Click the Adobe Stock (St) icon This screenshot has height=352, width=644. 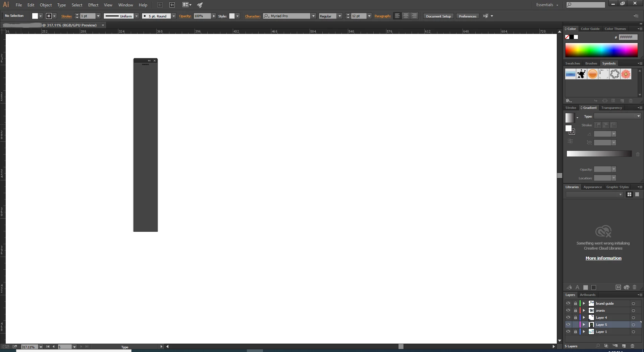point(172,5)
